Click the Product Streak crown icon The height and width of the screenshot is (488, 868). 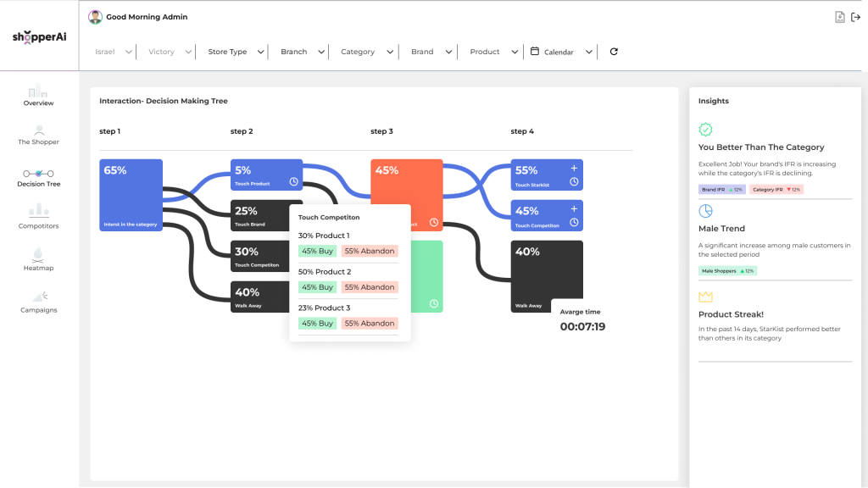point(705,297)
